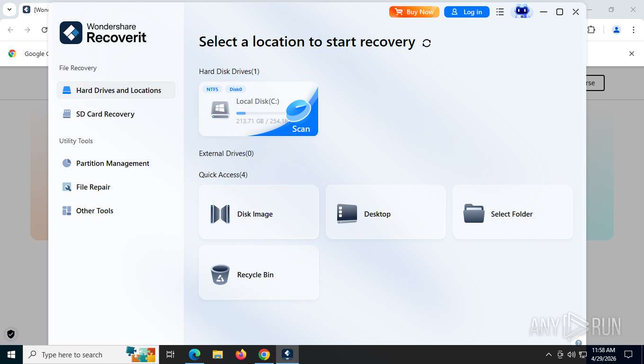
Task: Click the File Recovery sidebar label
Action: click(78, 68)
